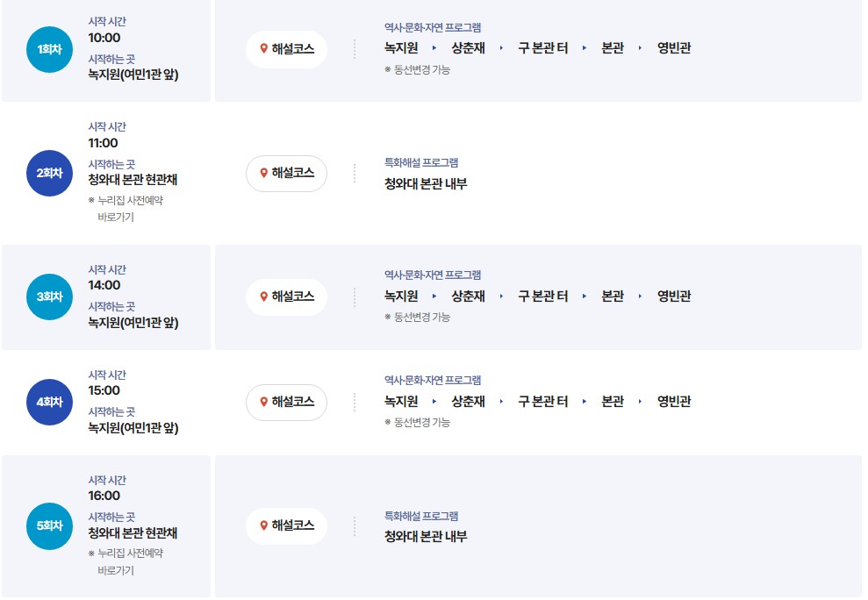
Task: Click the pin icon in the 15:00 해설코스 button
Action: tap(262, 402)
